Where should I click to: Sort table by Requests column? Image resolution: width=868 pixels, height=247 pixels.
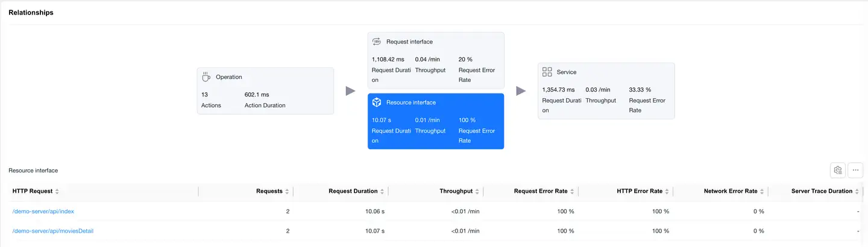pos(287,192)
